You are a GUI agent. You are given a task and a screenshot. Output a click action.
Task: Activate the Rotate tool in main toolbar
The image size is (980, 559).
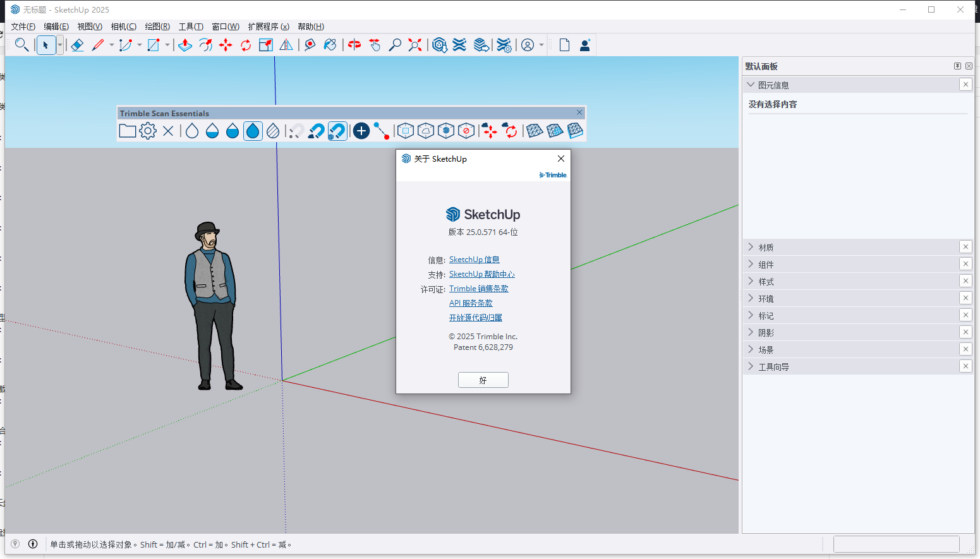(x=246, y=45)
